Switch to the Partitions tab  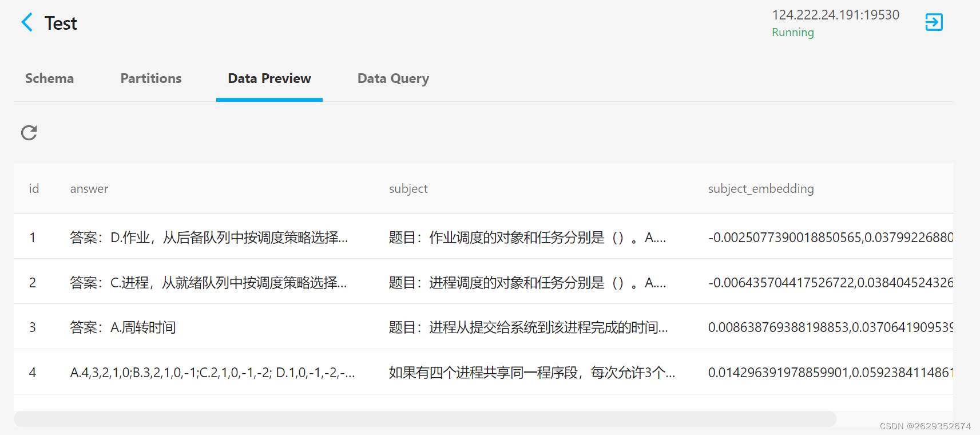click(x=151, y=78)
